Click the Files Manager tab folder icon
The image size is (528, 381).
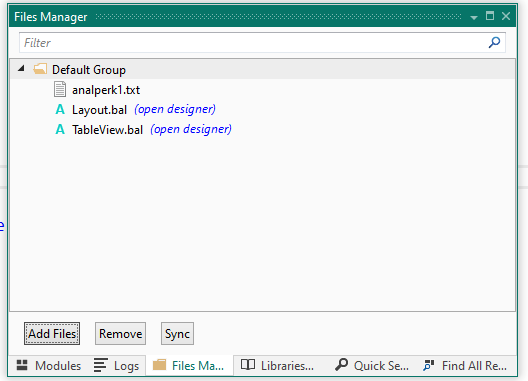159,365
